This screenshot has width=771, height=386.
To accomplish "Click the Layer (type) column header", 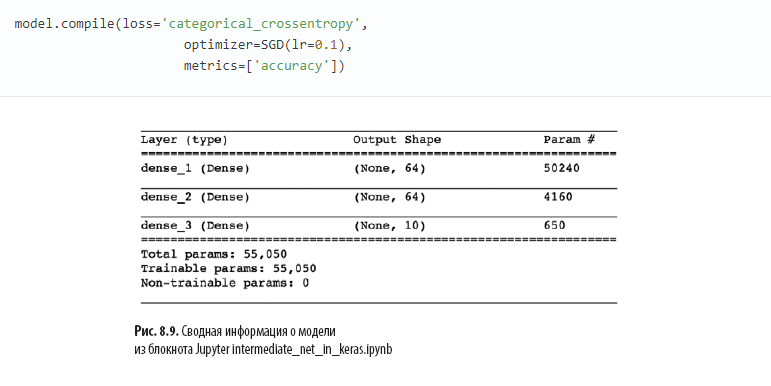I will pos(184,140).
